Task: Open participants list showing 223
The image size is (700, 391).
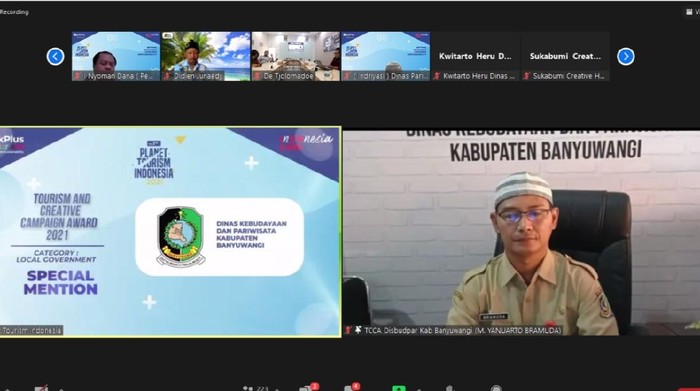Action: coord(257,388)
